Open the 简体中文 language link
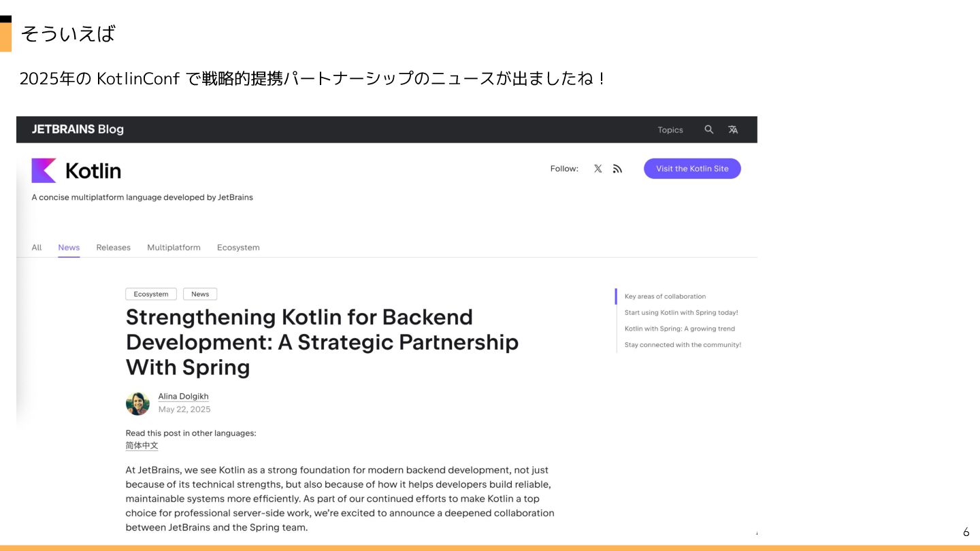 pos(142,446)
